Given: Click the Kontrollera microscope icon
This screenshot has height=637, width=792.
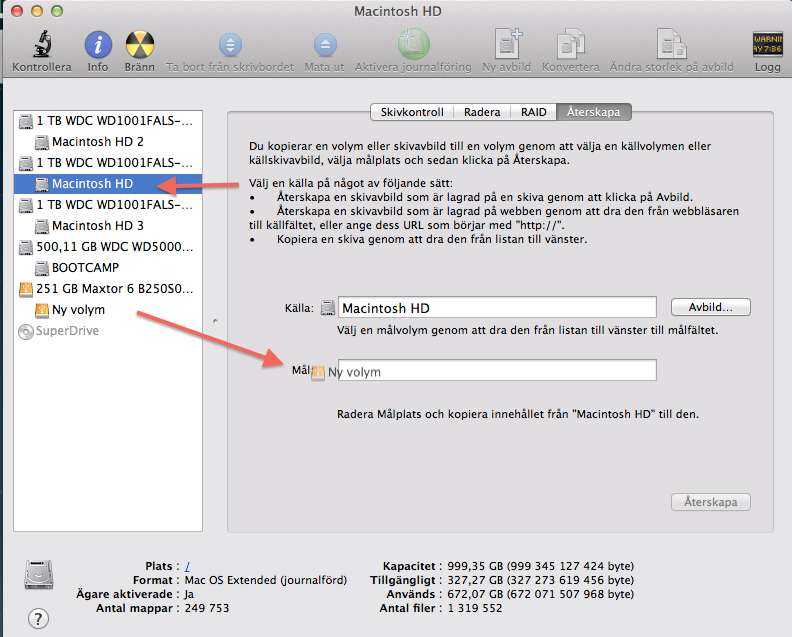Looking at the screenshot, I should (43, 44).
